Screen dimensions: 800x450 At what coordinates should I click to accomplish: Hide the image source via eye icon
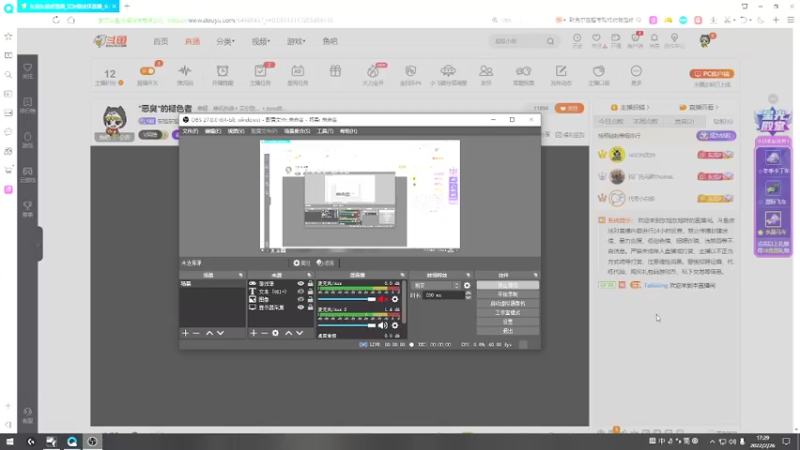coord(301,299)
